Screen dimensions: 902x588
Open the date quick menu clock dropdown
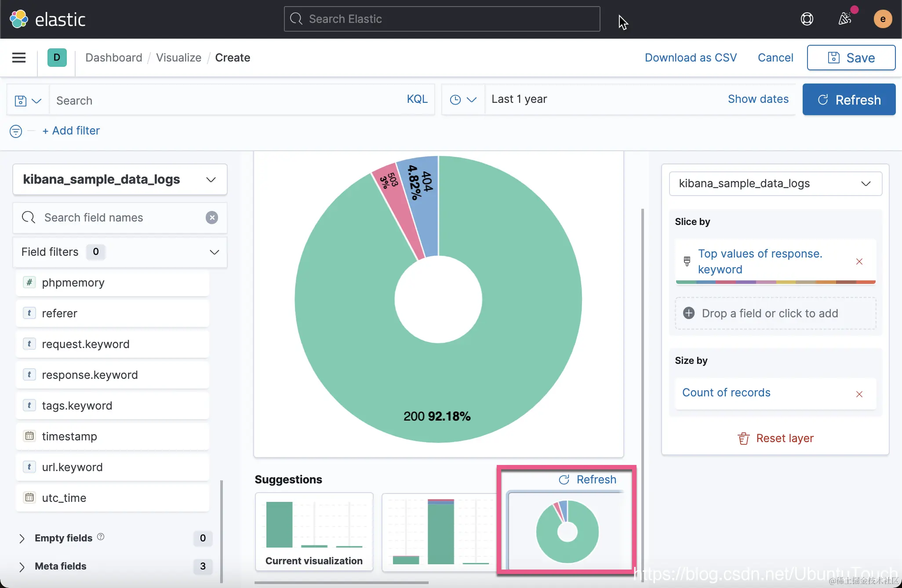463,100
